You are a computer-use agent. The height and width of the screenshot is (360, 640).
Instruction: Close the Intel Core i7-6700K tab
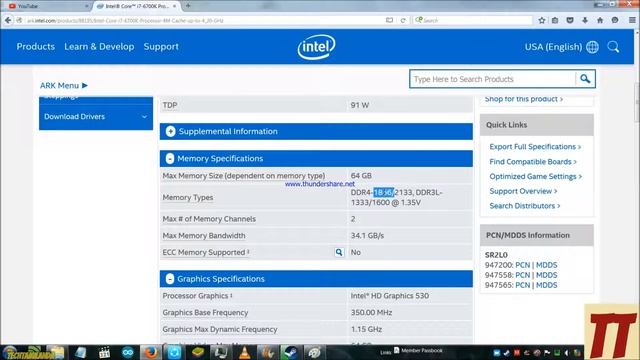(x=174, y=6)
